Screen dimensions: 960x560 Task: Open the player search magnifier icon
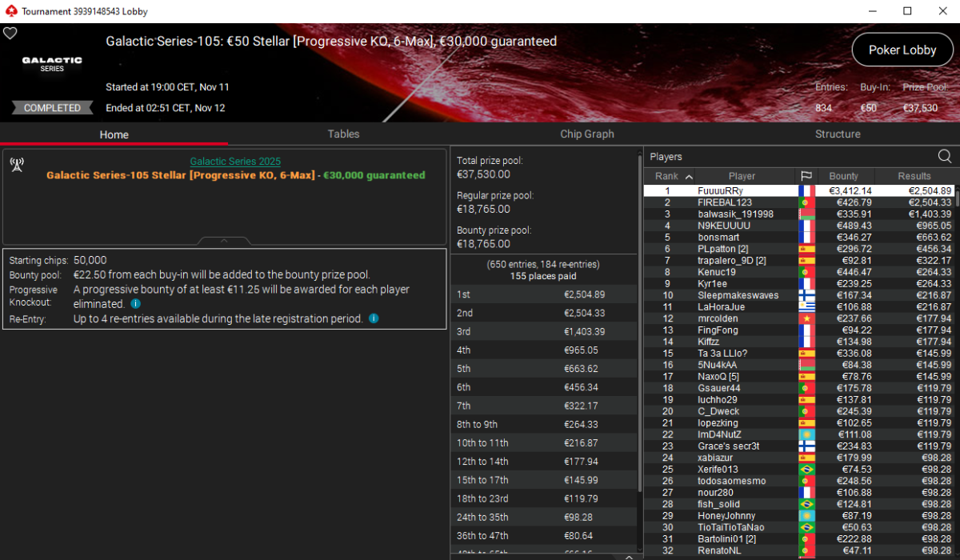tap(945, 156)
